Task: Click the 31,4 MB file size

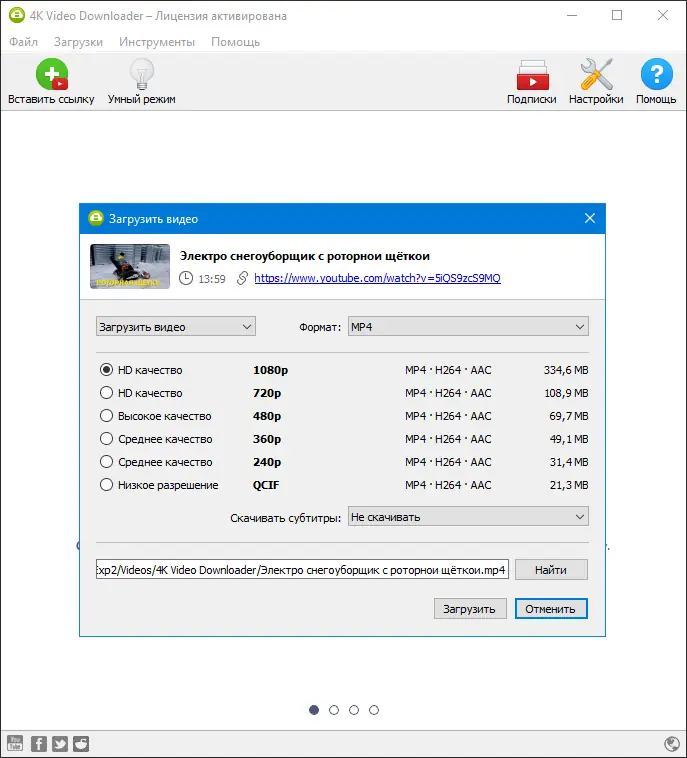Action: click(569, 462)
